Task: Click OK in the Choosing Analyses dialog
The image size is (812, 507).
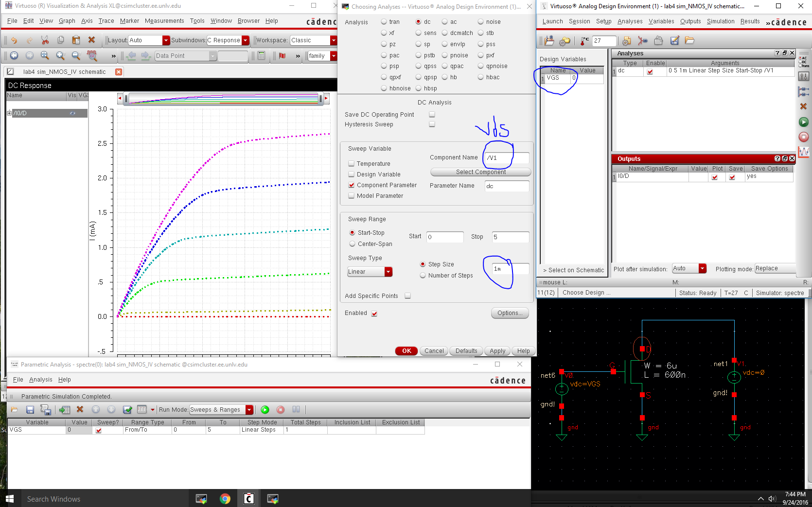Action: tap(406, 350)
